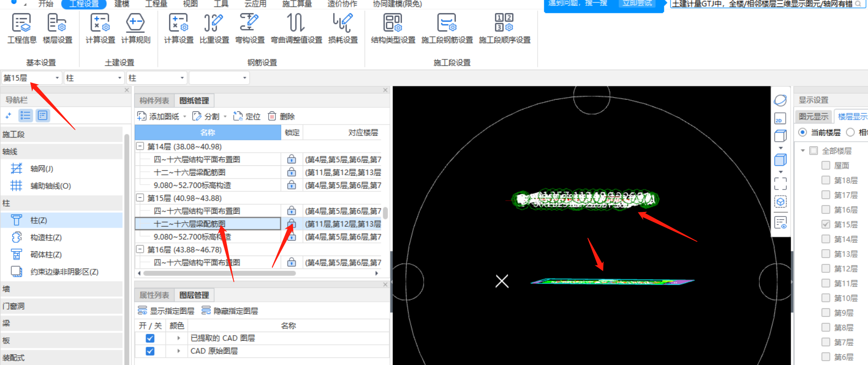Select 当前楼层 radio button
Screen dimensions: 868x365
tap(803, 132)
